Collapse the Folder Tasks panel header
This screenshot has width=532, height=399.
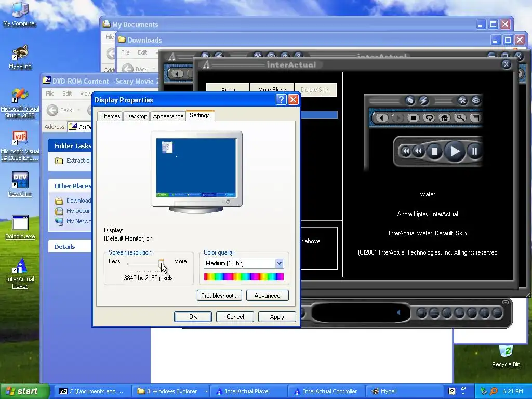click(x=70, y=145)
